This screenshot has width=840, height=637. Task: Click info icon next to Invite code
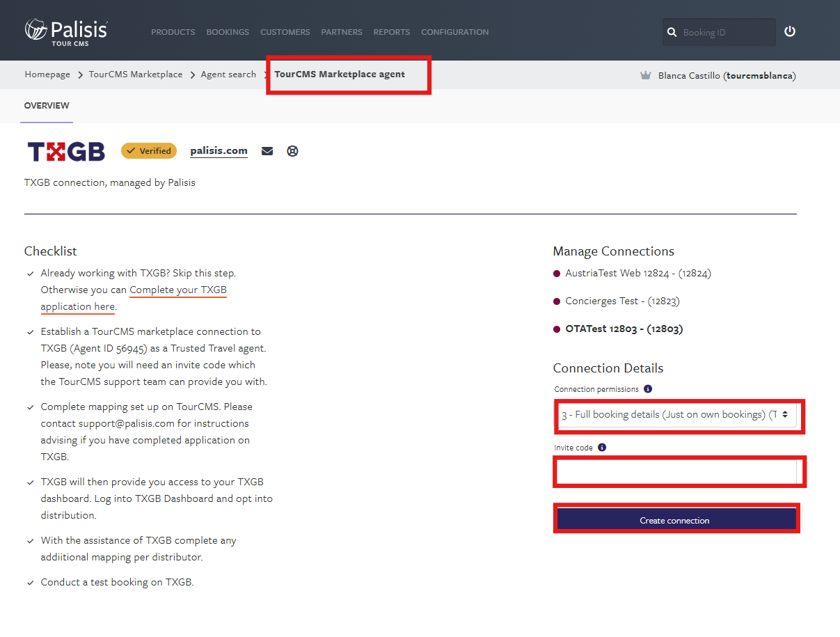click(602, 448)
